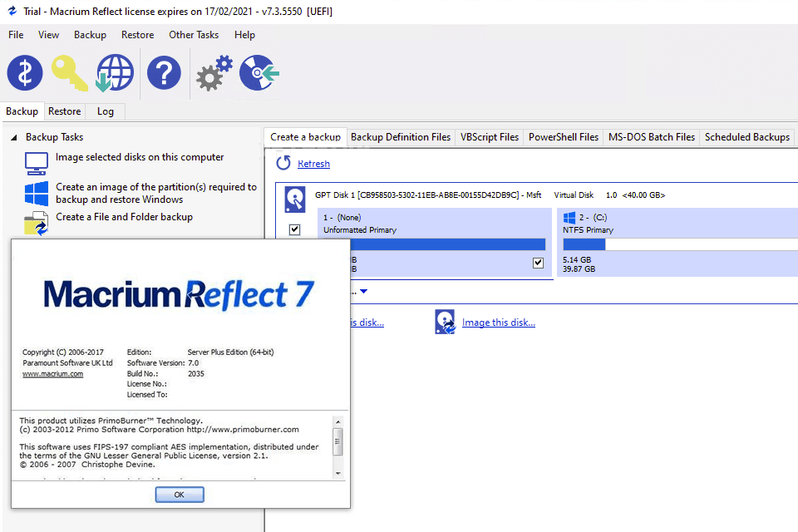Uncheck the partition 1 (None) checkbox

[538, 263]
